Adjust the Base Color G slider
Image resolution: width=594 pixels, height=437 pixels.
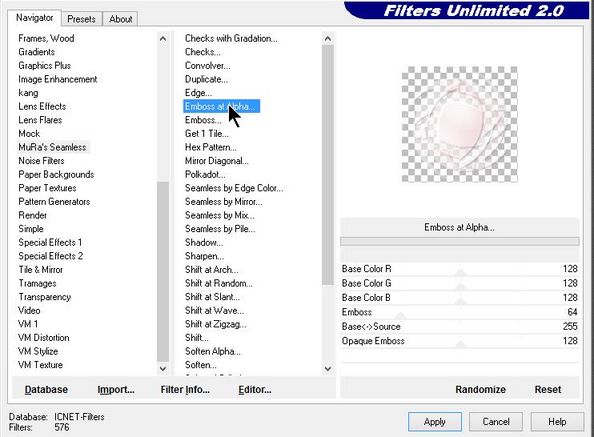point(460,283)
